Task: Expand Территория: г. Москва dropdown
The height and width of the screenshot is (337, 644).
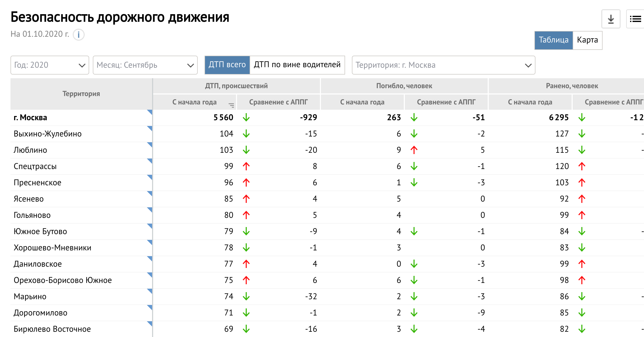Action: [443, 65]
